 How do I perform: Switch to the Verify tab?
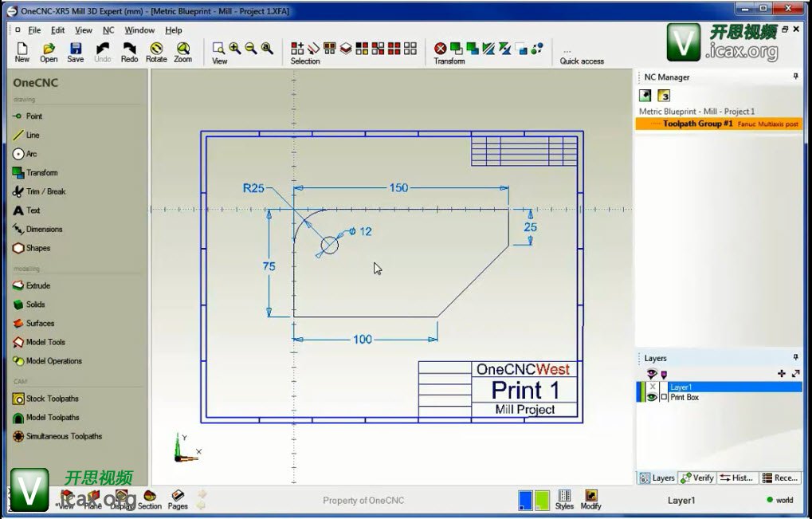point(697,478)
